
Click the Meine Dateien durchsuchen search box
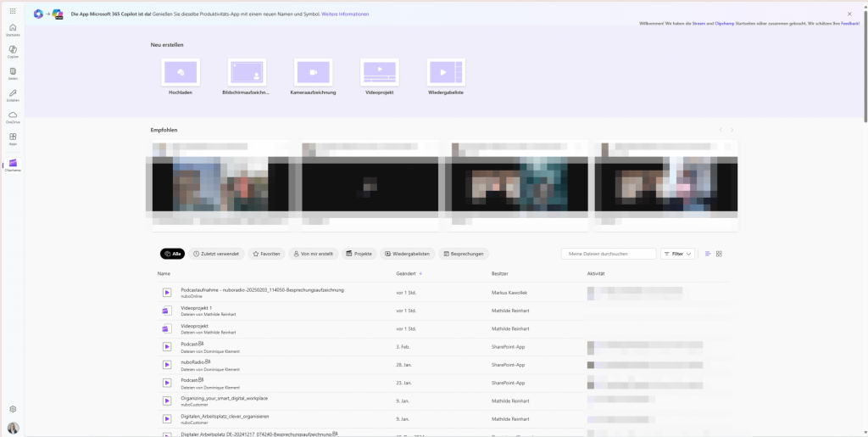(609, 254)
